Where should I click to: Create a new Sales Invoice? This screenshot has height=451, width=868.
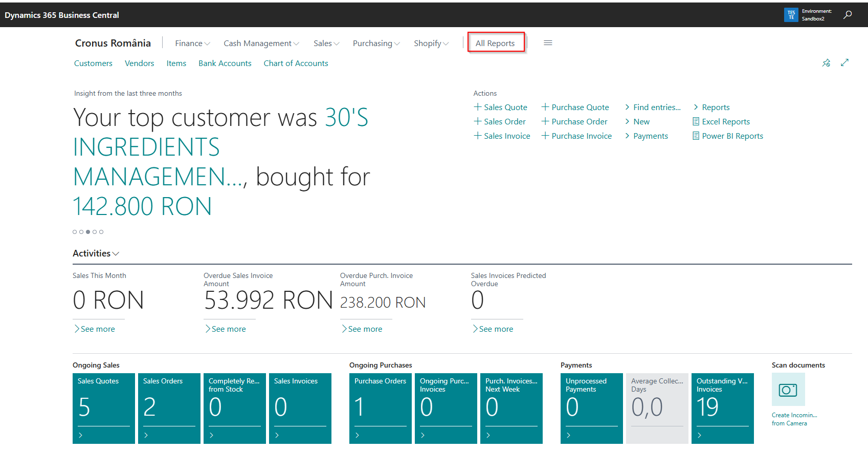click(x=502, y=136)
